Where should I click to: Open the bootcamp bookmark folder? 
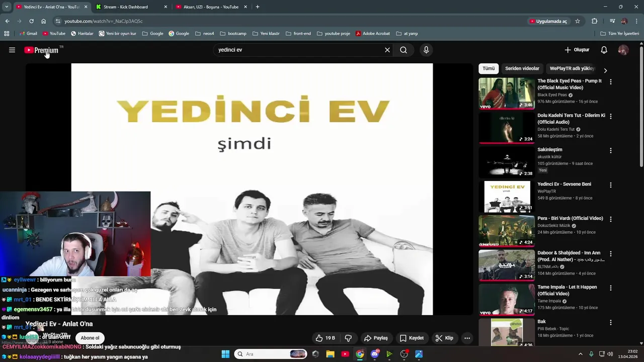[x=233, y=34]
